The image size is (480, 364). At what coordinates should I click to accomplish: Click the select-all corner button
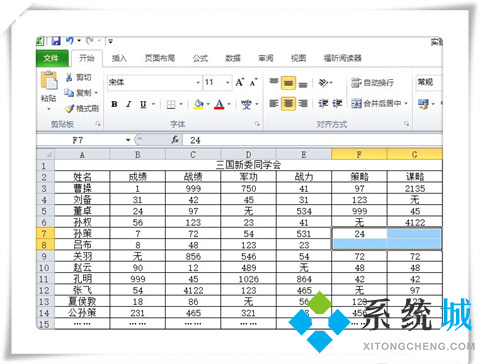pos(45,155)
